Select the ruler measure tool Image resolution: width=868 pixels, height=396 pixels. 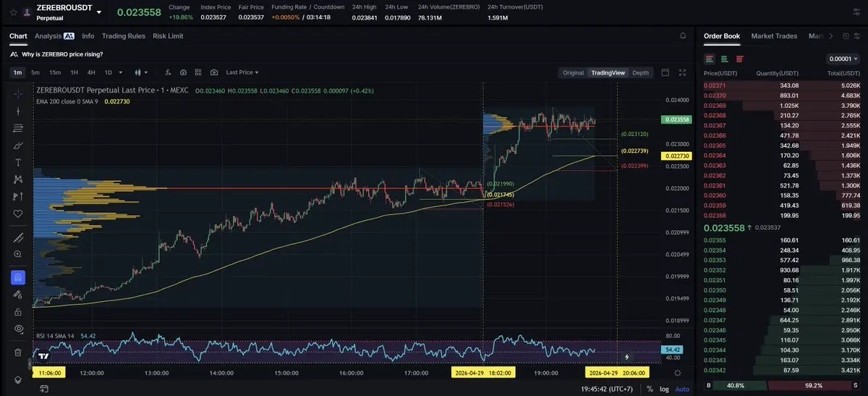(x=18, y=237)
